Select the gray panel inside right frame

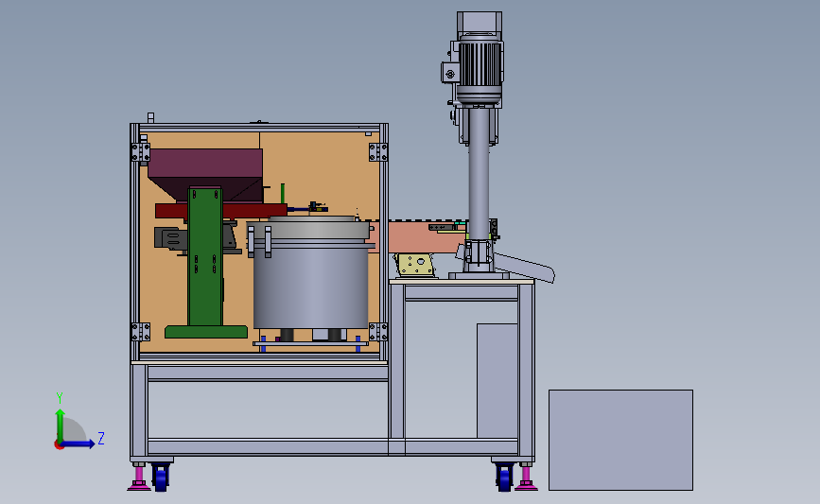click(x=497, y=381)
